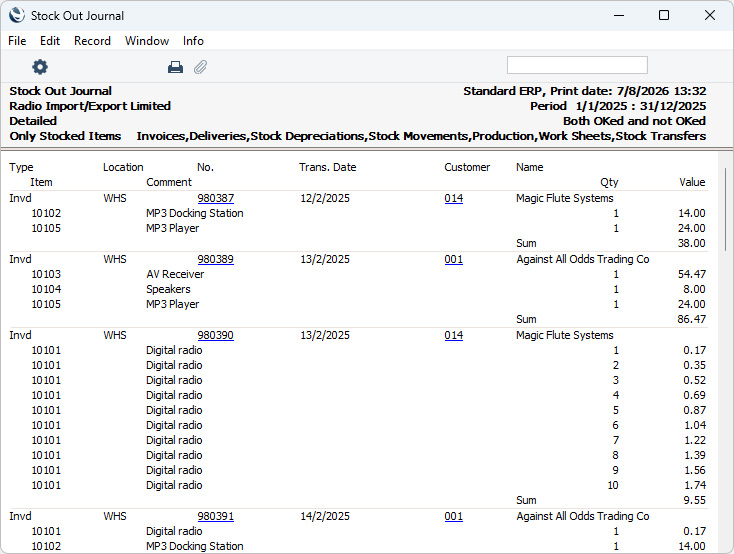Image resolution: width=734 pixels, height=554 pixels.
Task: Click the Digital radio row with quantity 10
Action: point(358,485)
